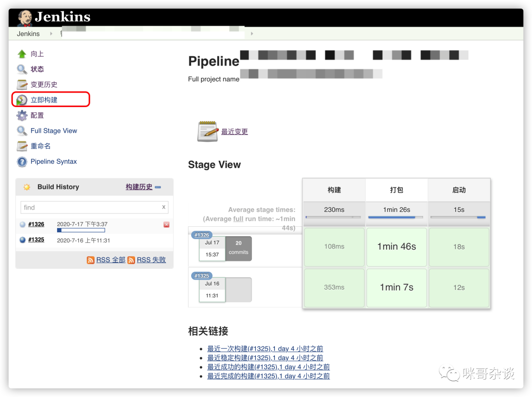Click the magnifier icon beside Full Stage View
This screenshot has height=397, width=532.
22,131
